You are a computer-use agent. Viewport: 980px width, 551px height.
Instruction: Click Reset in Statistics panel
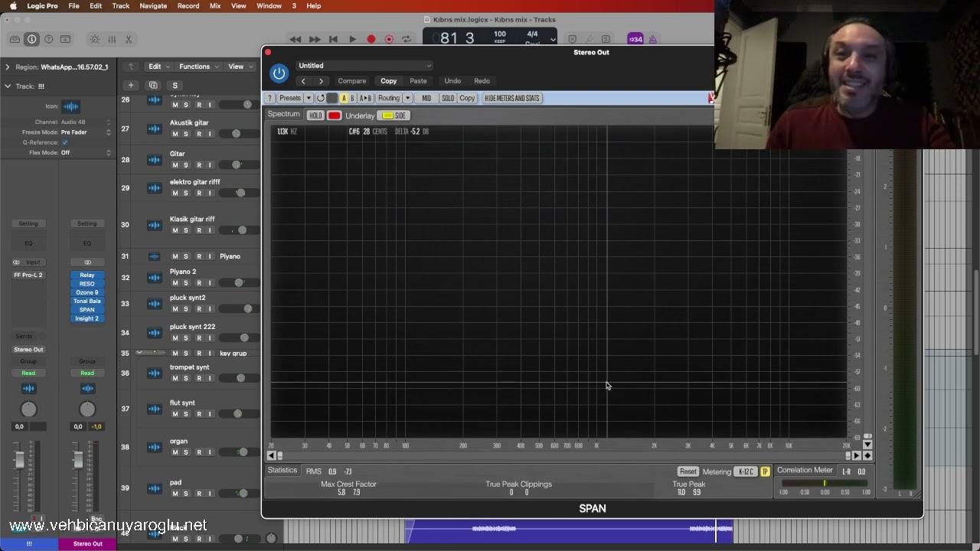pos(688,471)
